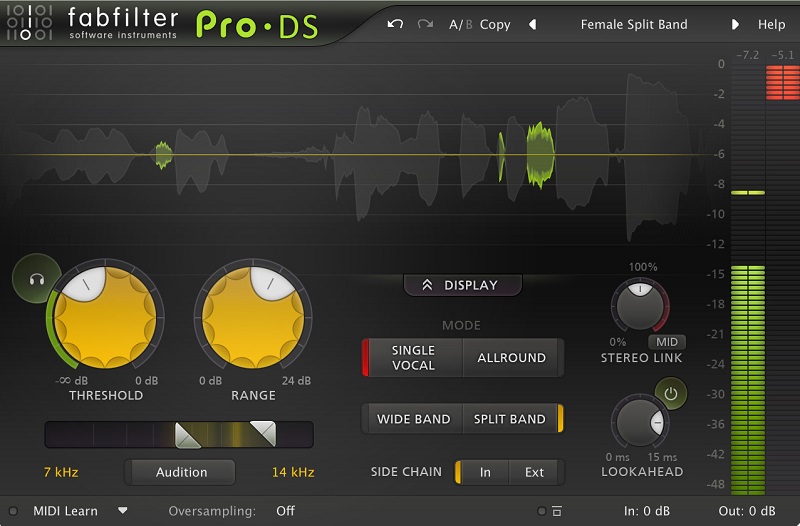This screenshot has width=800, height=526.
Task: Copy settings with Copy button
Action: (x=495, y=24)
